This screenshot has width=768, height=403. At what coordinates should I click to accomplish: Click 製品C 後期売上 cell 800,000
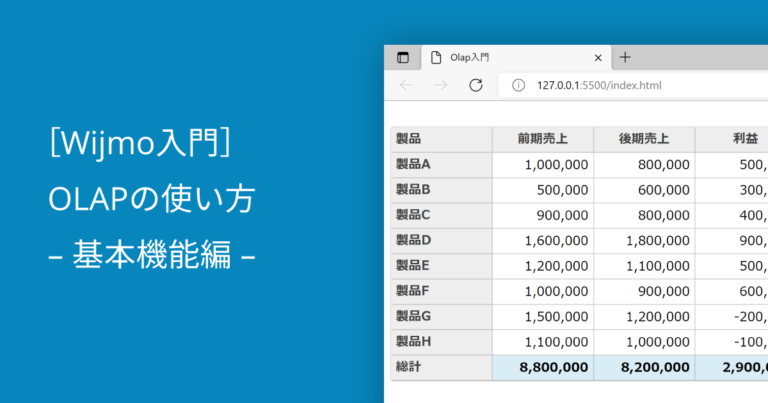point(644,215)
